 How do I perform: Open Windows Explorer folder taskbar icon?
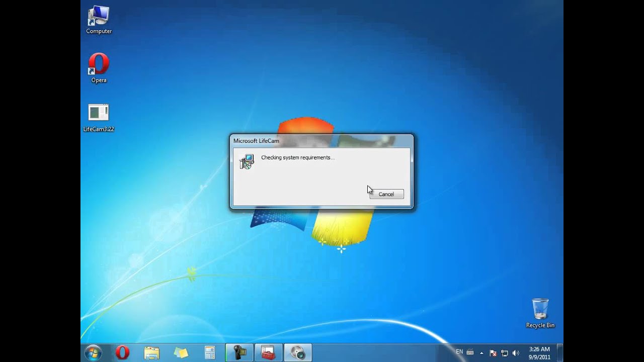point(151,352)
